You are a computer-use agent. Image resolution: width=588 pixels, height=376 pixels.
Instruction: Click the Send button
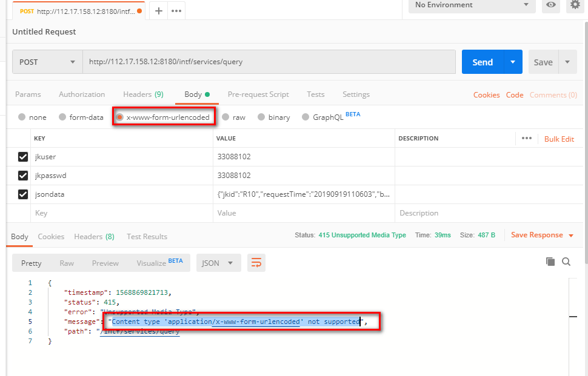(482, 61)
